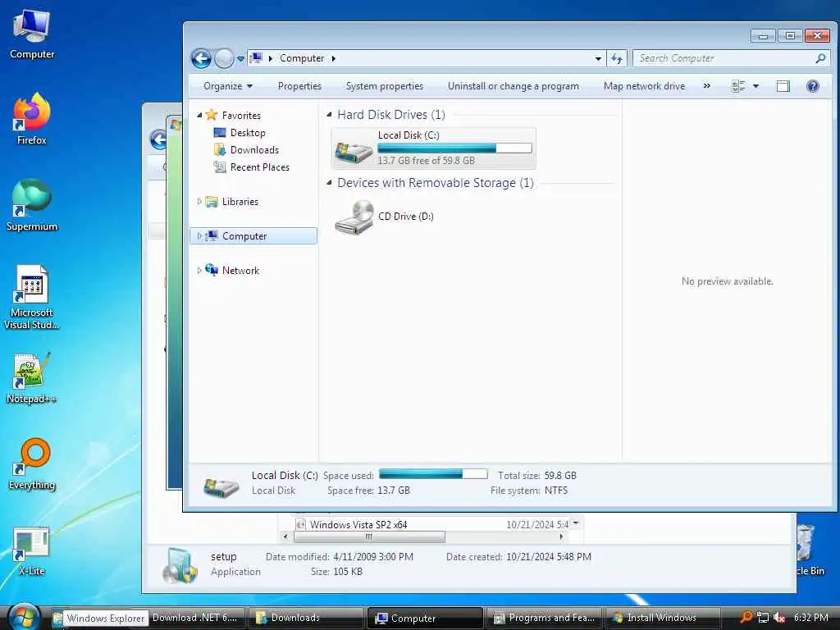Click into the Search Computer field
Viewport: 840px width, 630px height.
(725, 58)
